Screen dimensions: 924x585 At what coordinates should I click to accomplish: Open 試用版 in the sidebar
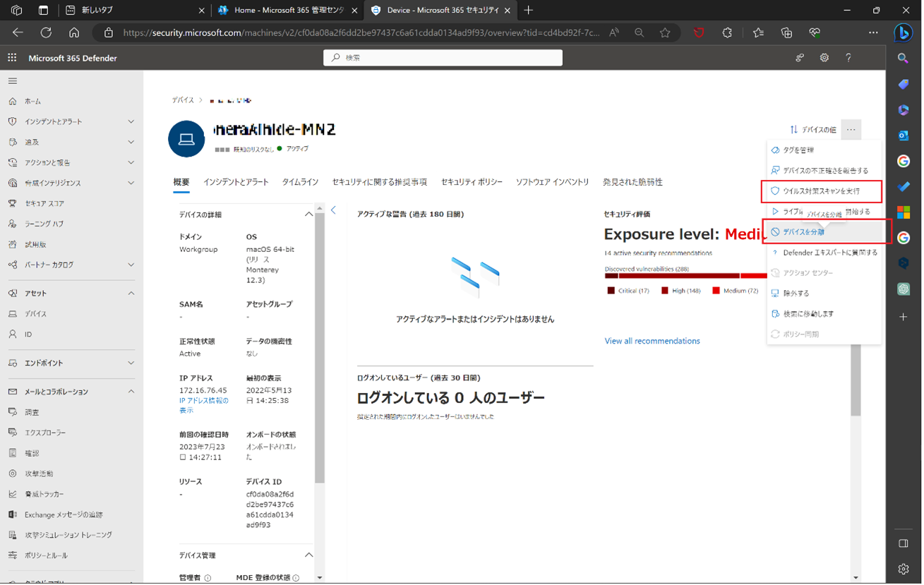tap(35, 244)
